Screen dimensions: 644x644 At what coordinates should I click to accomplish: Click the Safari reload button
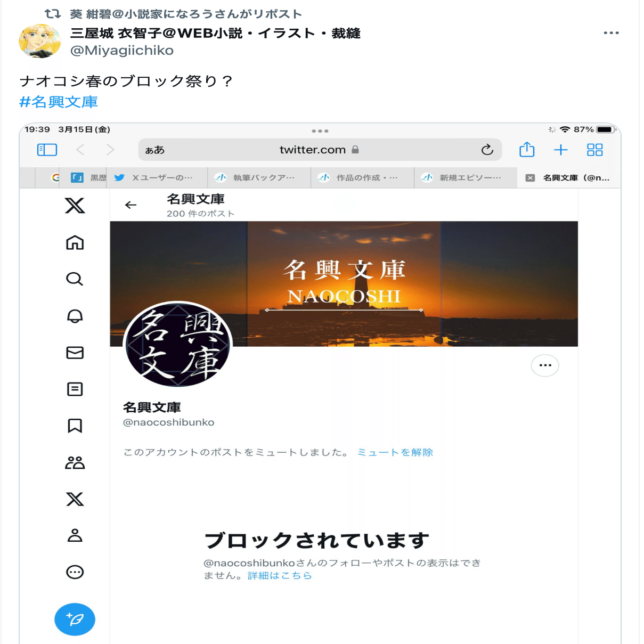point(487,150)
